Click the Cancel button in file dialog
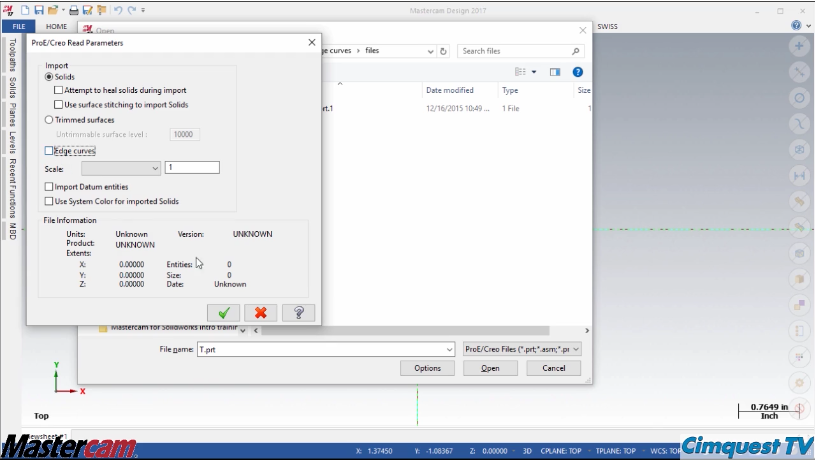 [554, 368]
